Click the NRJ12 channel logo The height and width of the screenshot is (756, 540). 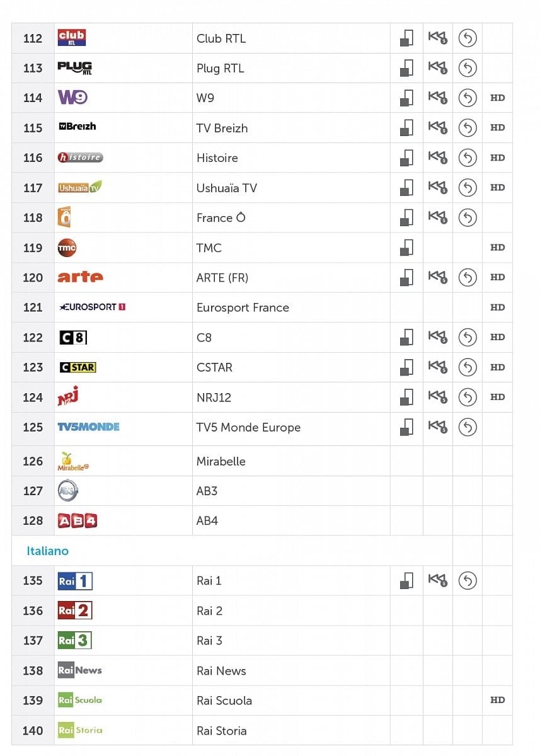[x=68, y=396]
